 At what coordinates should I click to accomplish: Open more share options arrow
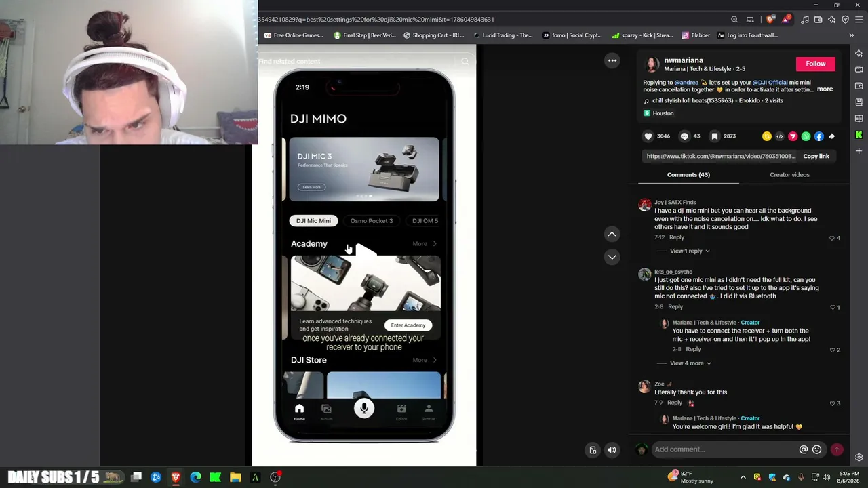coord(832,136)
